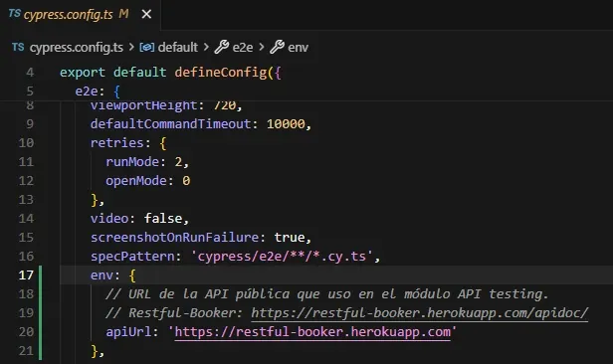Click the false value on video line
The height and width of the screenshot is (364, 613).
point(163,219)
